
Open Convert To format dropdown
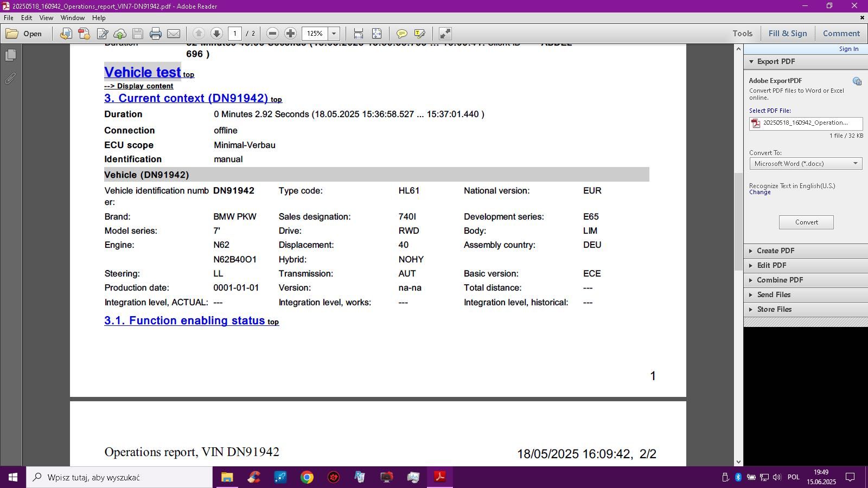(806, 164)
